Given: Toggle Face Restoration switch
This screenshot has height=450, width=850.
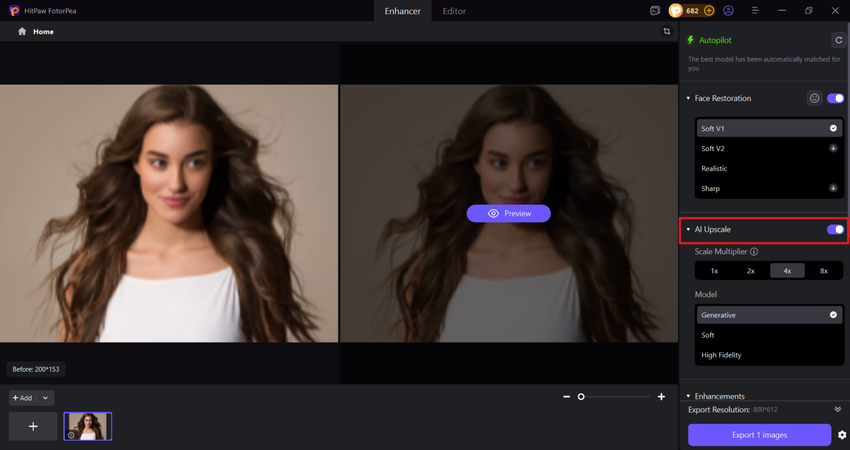Looking at the screenshot, I should pos(835,98).
